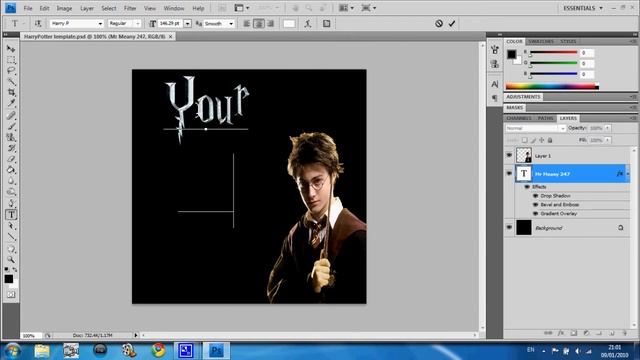Toggle Quick Mask mode
The width and height of the screenshot is (640, 360).
click(11, 294)
